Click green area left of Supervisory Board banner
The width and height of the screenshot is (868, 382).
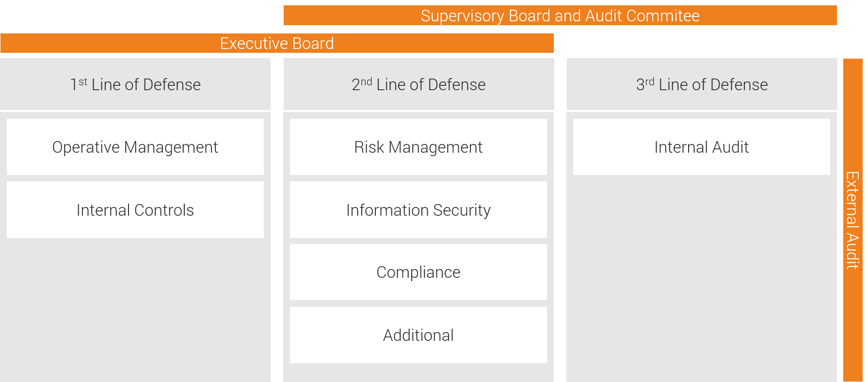tap(141, 16)
